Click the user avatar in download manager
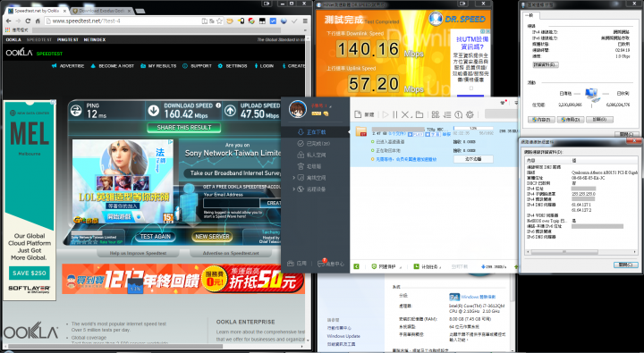The width and height of the screenshot is (644, 353). [x=298, y=109]
